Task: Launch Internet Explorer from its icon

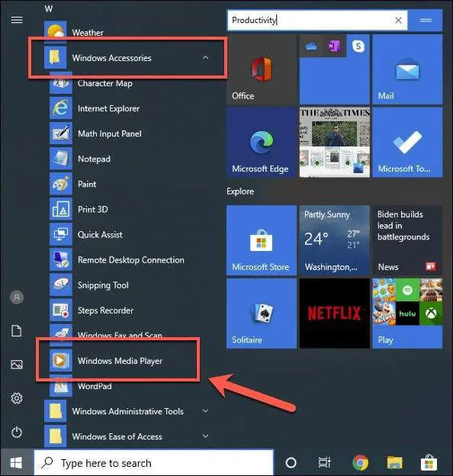Action: click(61, 108)
